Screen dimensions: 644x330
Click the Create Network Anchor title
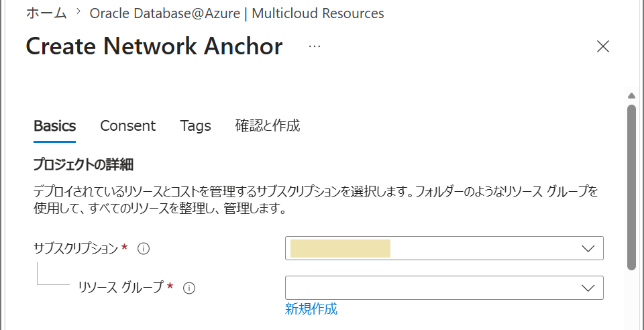click(154, 46)
